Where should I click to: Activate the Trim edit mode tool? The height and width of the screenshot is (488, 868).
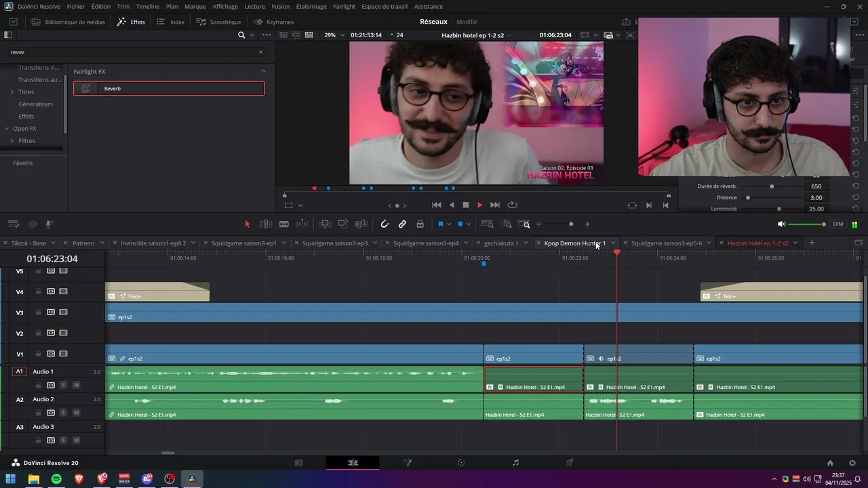266,224
